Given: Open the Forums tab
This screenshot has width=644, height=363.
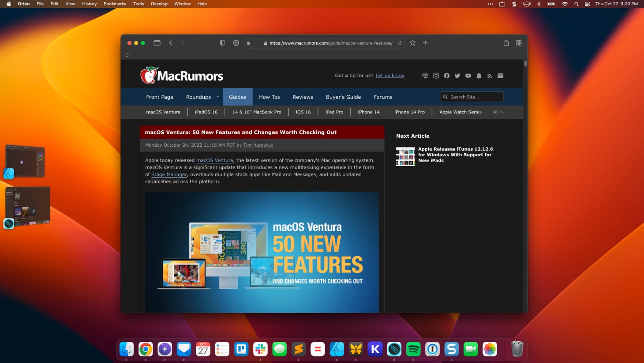Looking at the screenshot, I should (x=383, y=97).
